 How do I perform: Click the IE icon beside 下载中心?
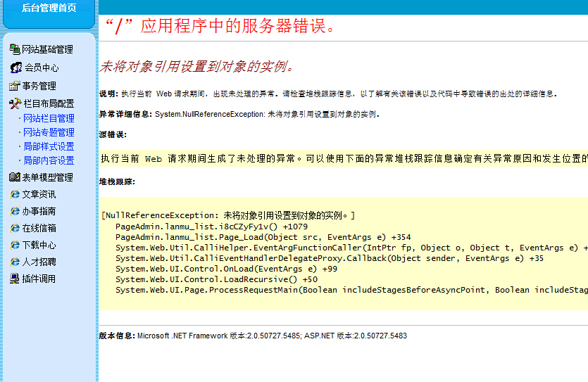pos(15,245)
